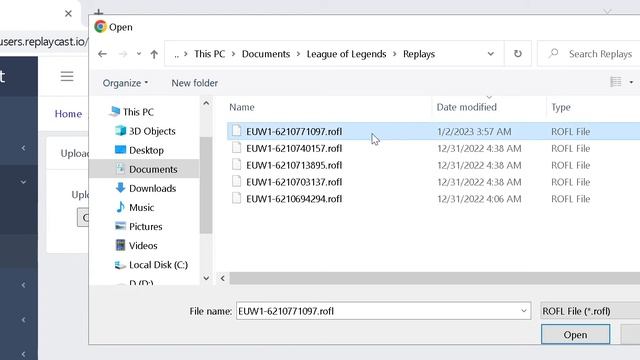Open recent locations dropdown arrow
Screen dimensions: 640x360
[x=139, y=54]
